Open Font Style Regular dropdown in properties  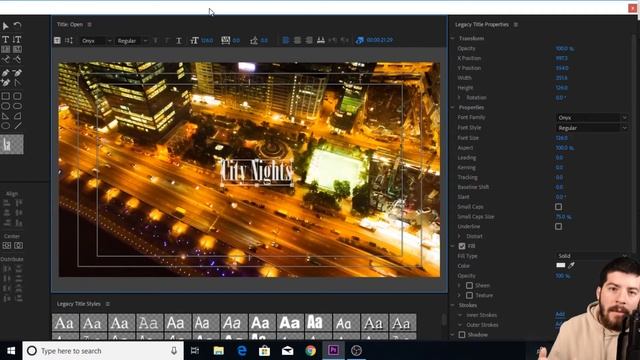tap(592, 128)
